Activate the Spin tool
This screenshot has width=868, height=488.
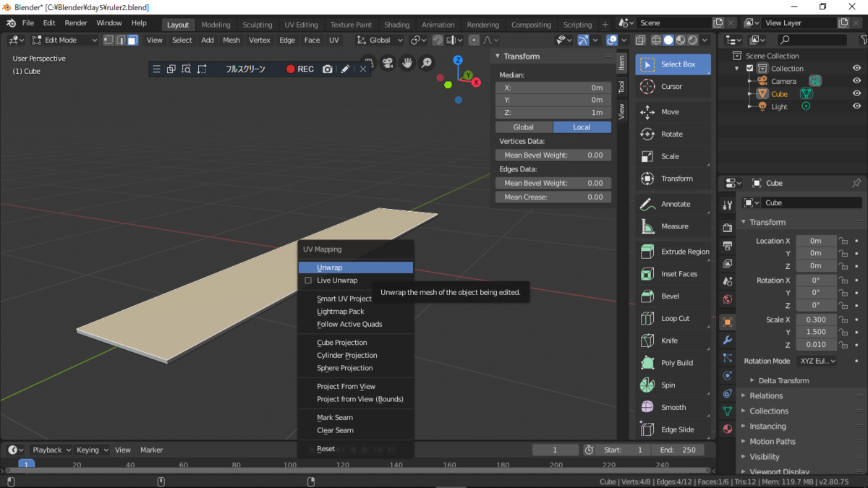[673, 385]
